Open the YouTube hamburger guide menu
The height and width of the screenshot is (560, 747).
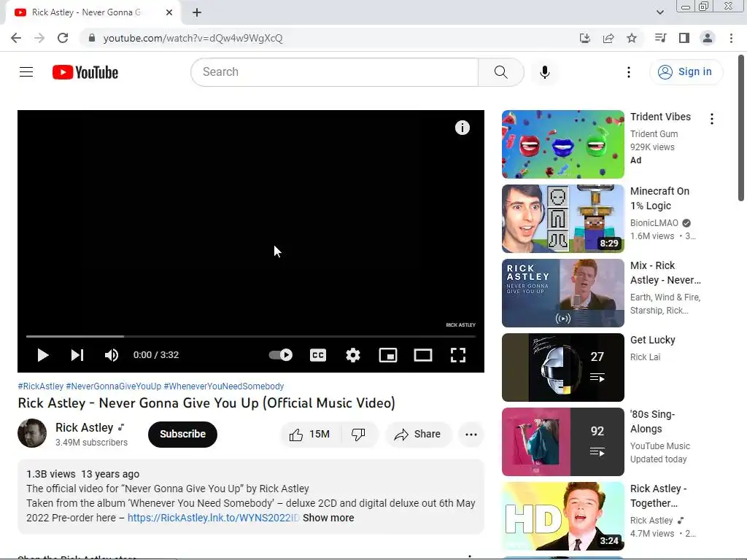click(26, 72)
